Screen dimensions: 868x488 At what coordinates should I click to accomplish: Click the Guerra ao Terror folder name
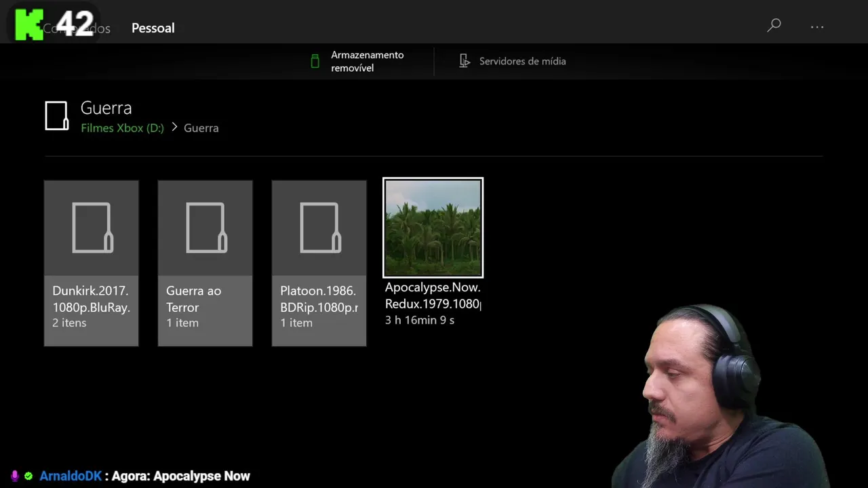(193, 299)
